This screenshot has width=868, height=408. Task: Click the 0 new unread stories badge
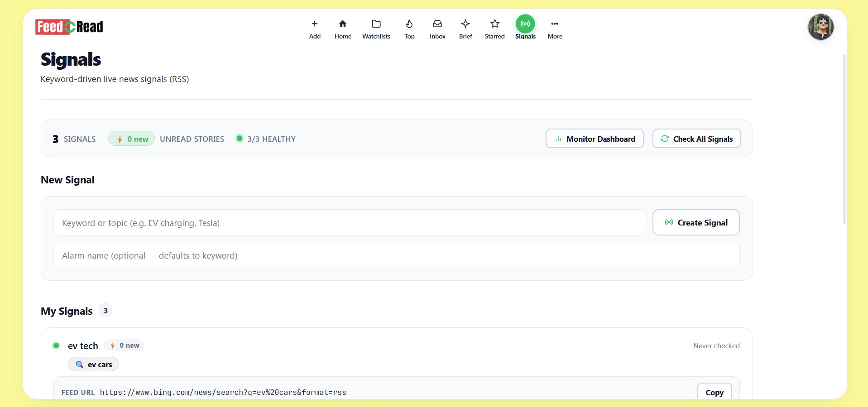pyautogui.click(x=131, y=139)
